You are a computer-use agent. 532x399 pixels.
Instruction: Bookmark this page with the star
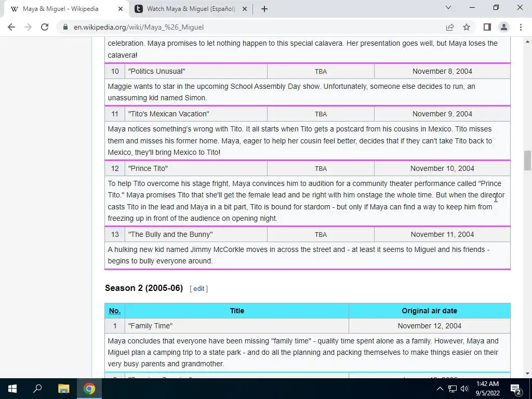click(467, 27)
